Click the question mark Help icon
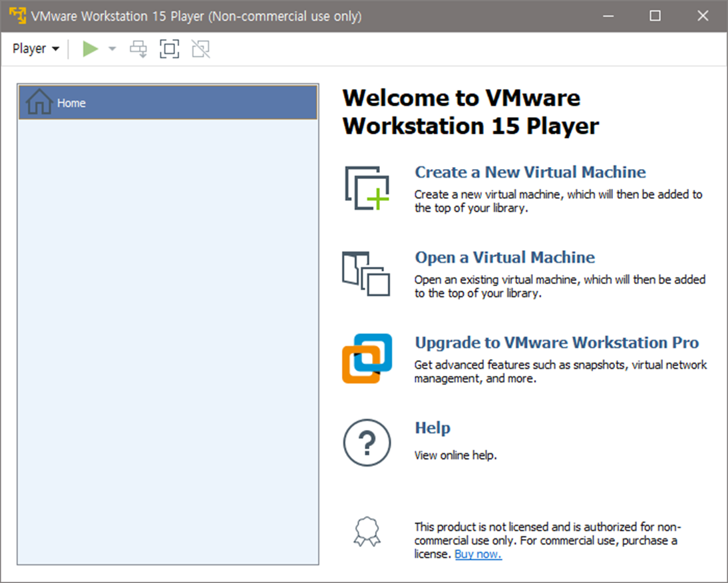Screen dimensions: 728x583 click(x=367, y=443)
